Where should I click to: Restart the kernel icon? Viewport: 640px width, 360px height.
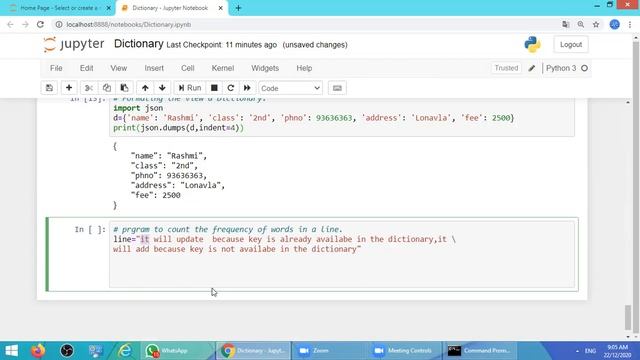231,88
